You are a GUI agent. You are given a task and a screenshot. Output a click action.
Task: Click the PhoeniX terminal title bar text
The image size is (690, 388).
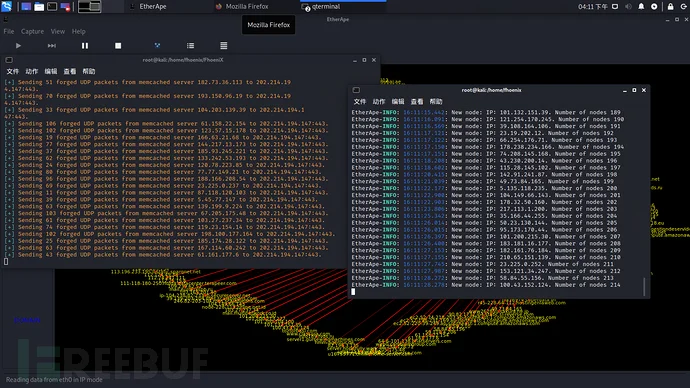pos(183,60)
